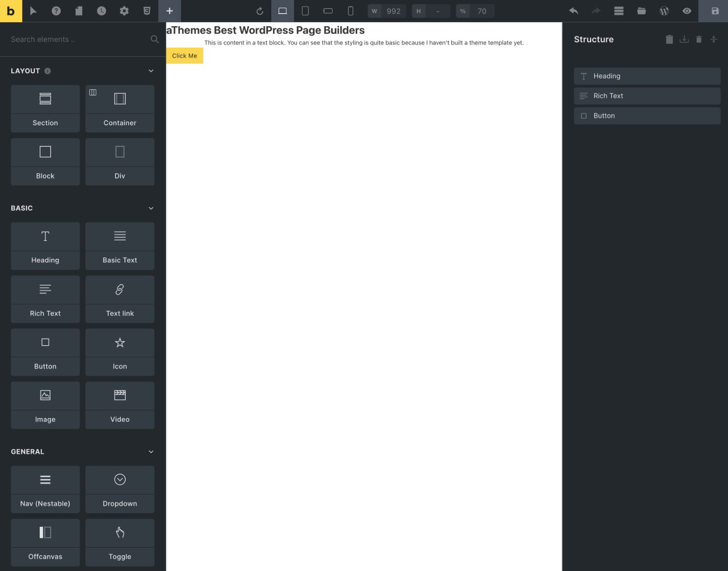Toggle the structure panel icon
This screenshot has width=728, height=571.
[x=619, y=11]
